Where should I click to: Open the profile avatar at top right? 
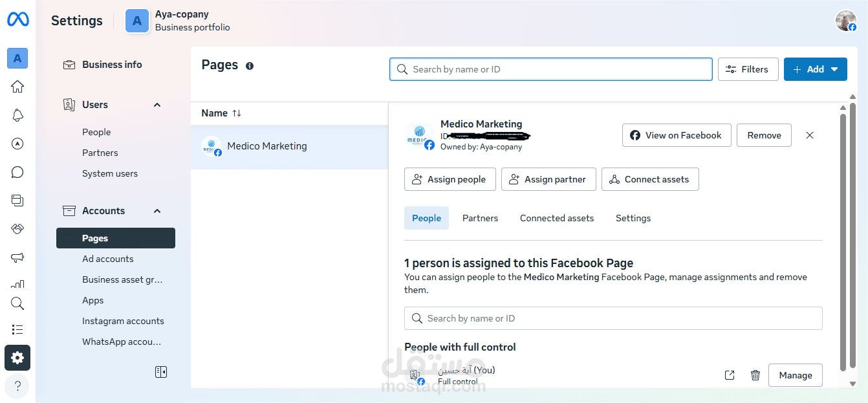846,21
